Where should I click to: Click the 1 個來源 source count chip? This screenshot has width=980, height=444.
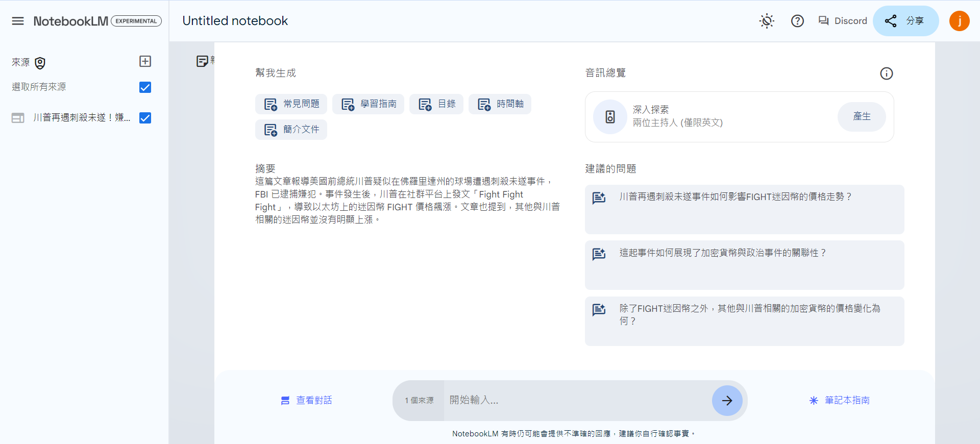(x=419, y=401)
